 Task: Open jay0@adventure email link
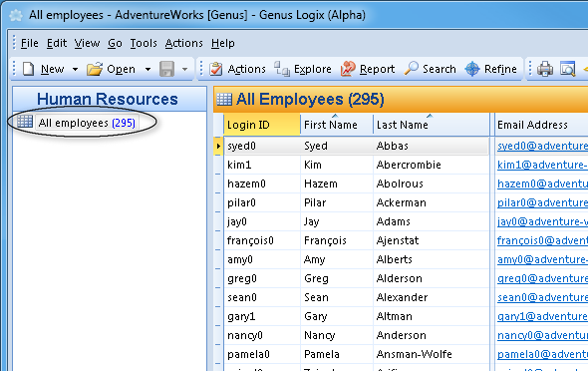[x=542, y=221]
